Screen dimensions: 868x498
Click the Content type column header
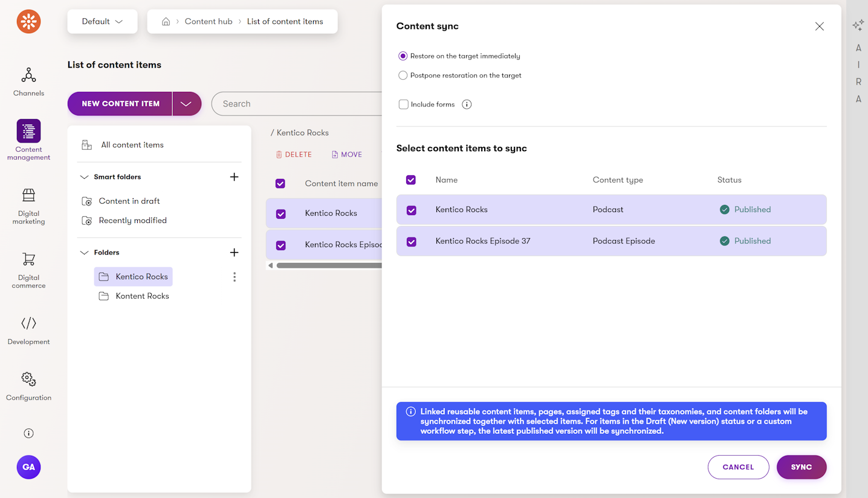pyautogui.click(x=618, y=180)
